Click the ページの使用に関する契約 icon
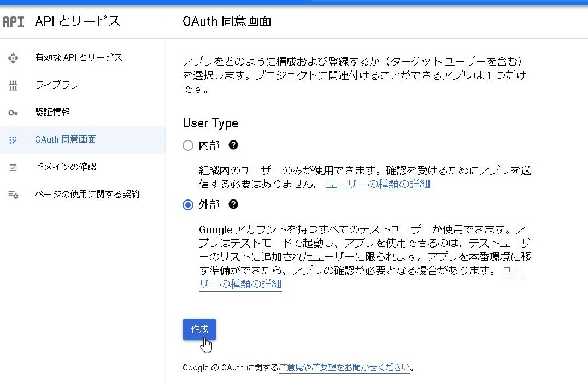 click(x=13, y=194)
